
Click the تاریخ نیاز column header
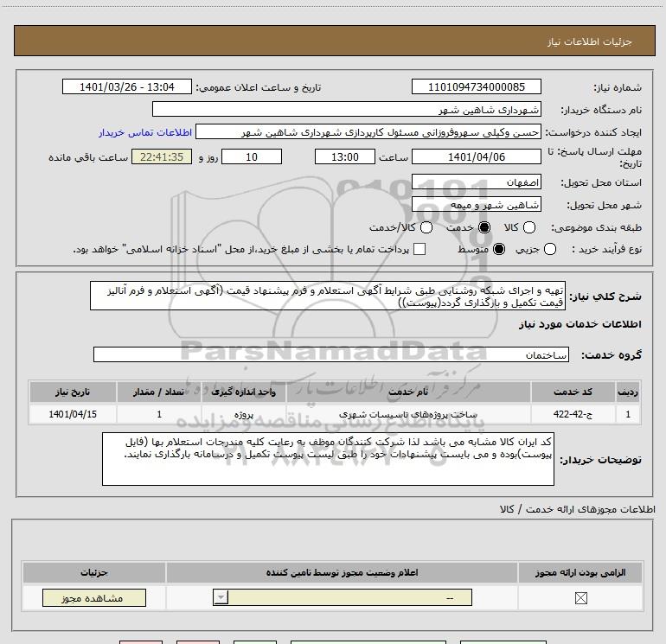[73, 392]
